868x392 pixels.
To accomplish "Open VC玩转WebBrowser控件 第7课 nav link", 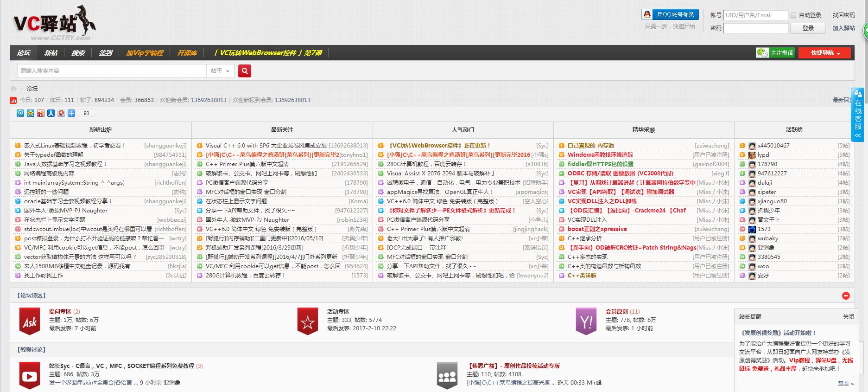I will (268, 53).
